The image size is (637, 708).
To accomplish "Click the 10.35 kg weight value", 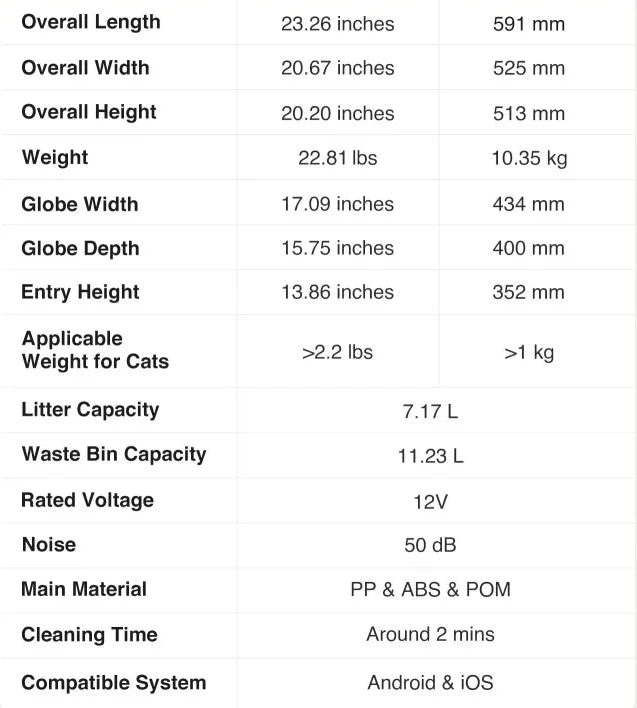I will click(x=528, y=158).
